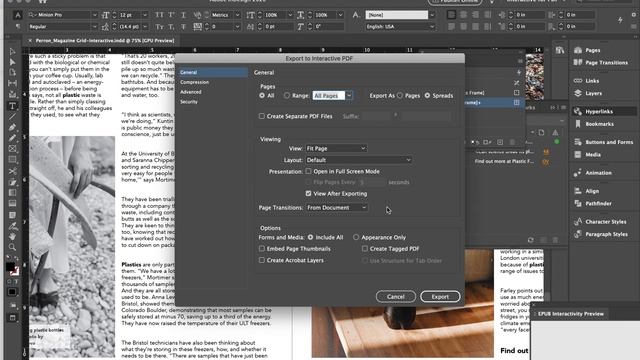
Task: Select the Pen tool
Action: [12, 127]
